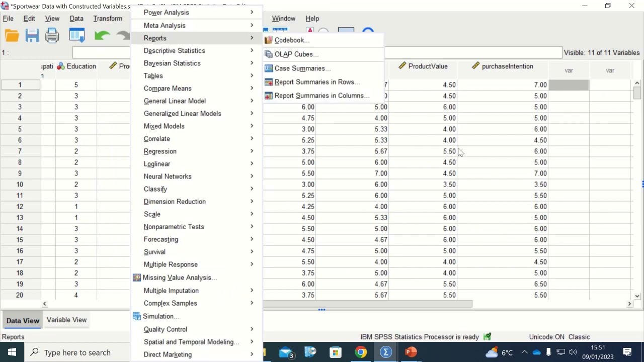Expand the Nonparametric Tests submenu
The height and width of the screenshot is (362, 644).
[197, 227]
